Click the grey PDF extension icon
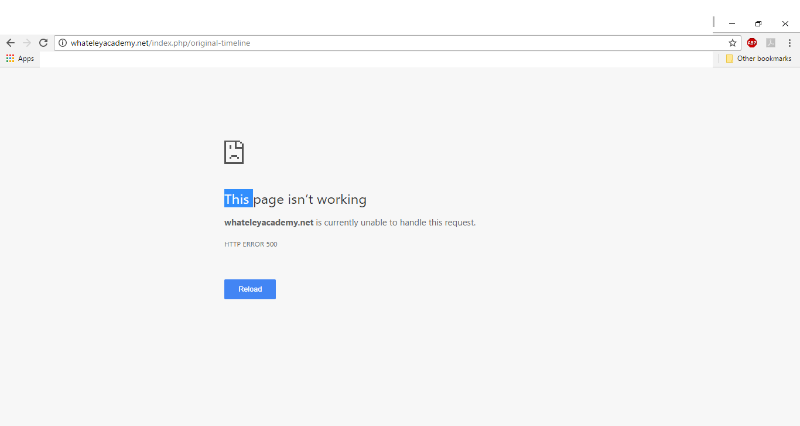Viewport: 800px width, 426px height. tap(770, 43)
